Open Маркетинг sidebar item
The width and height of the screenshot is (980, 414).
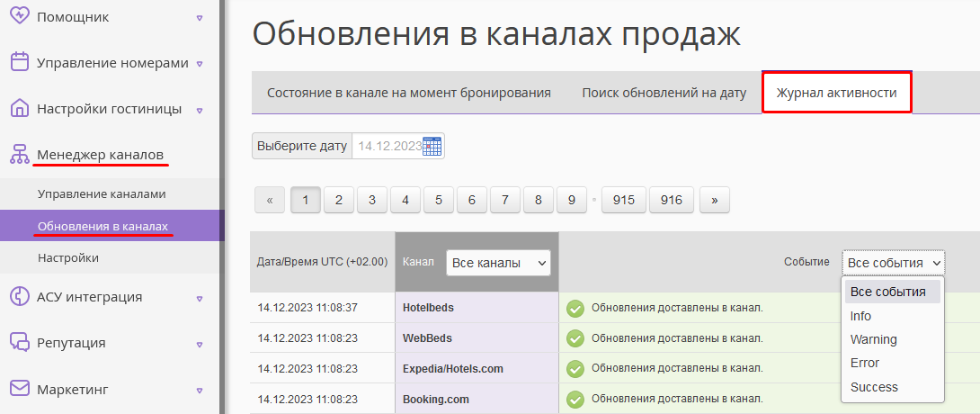73,390
